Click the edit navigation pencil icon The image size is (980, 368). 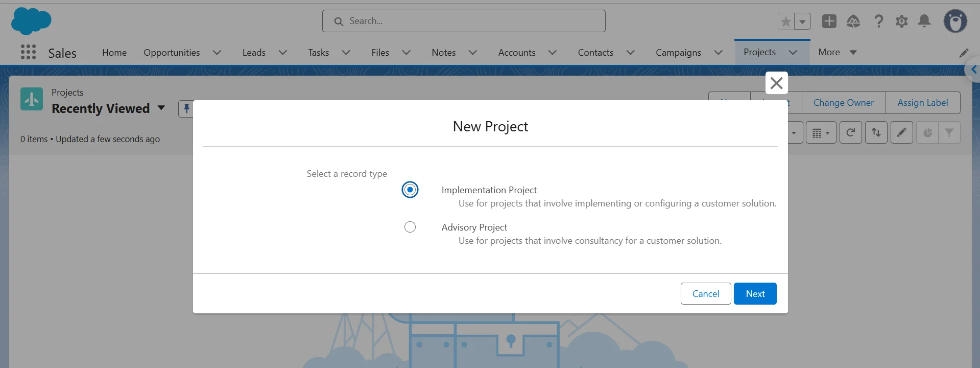[964, 53]
